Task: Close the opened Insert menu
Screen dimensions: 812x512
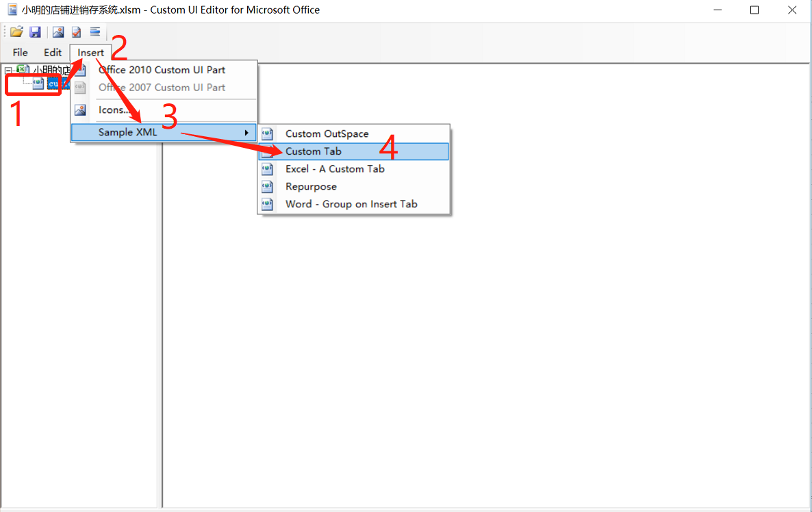Action: pos(90,52)
